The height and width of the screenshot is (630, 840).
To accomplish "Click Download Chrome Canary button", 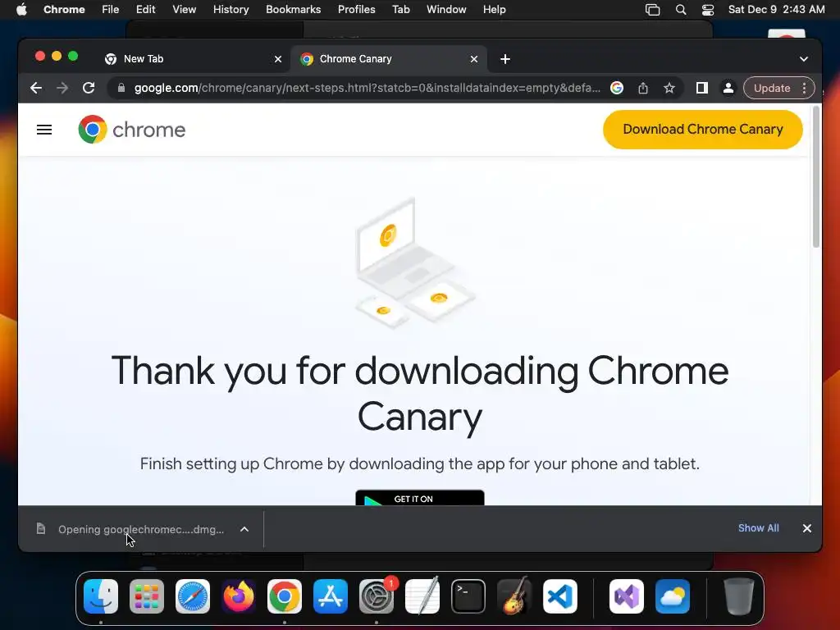I will [702, 129].
